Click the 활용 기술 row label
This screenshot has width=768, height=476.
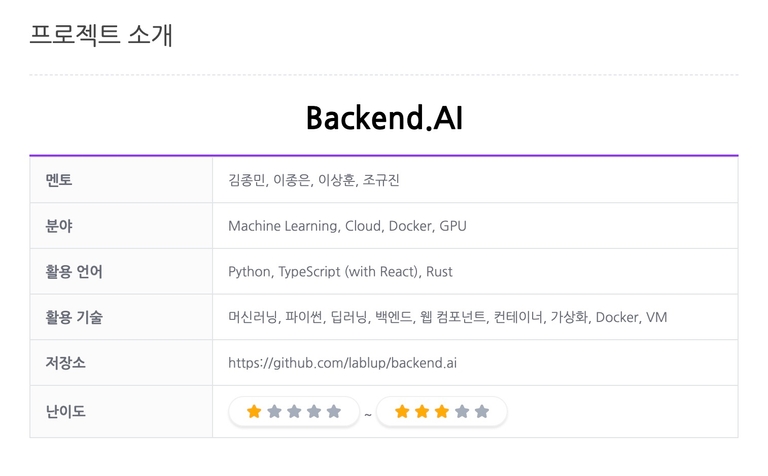click(x=74, y=317)
